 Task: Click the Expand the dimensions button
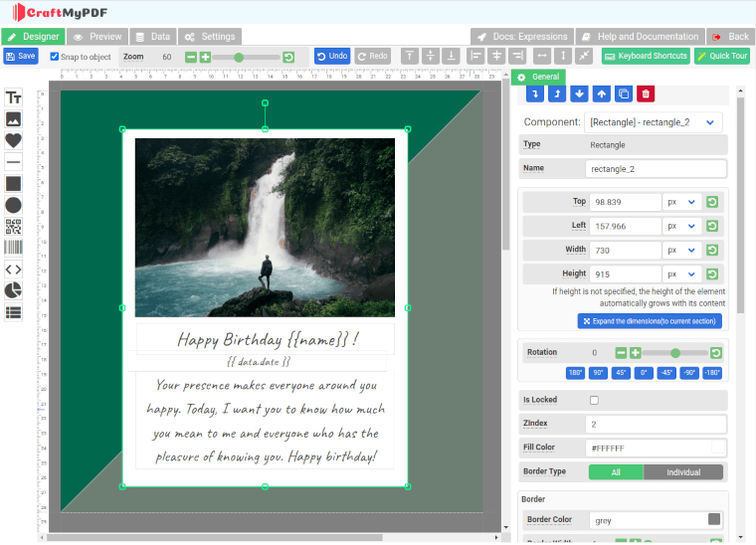[650, 321]
